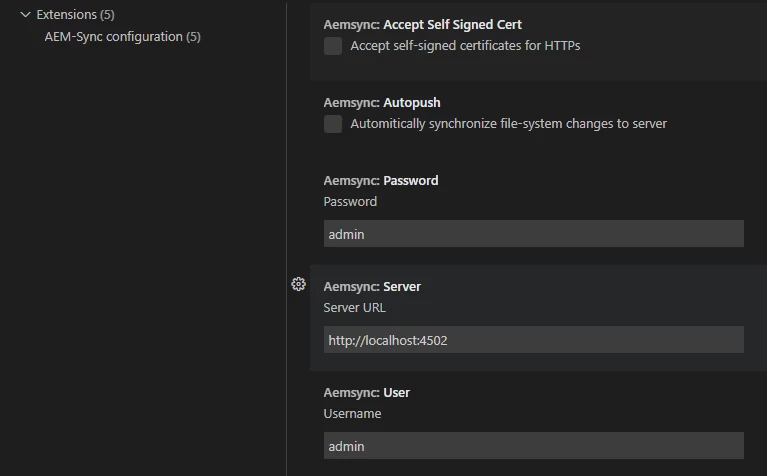Select the Aemsync: User setting heading
The width and height of the screenshot is (767, 476).
[x=367, y=393]
